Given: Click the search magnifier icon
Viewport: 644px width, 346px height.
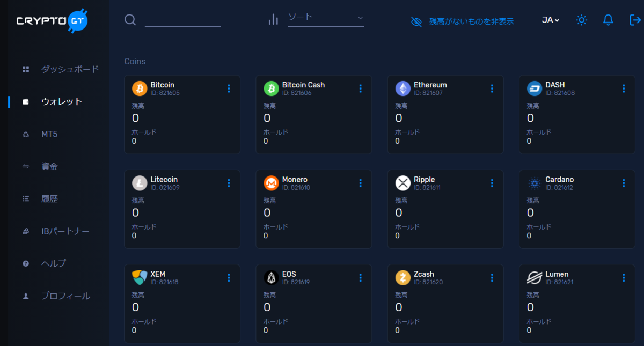Looking at the screenshot, I should click(x=130, y=20).
